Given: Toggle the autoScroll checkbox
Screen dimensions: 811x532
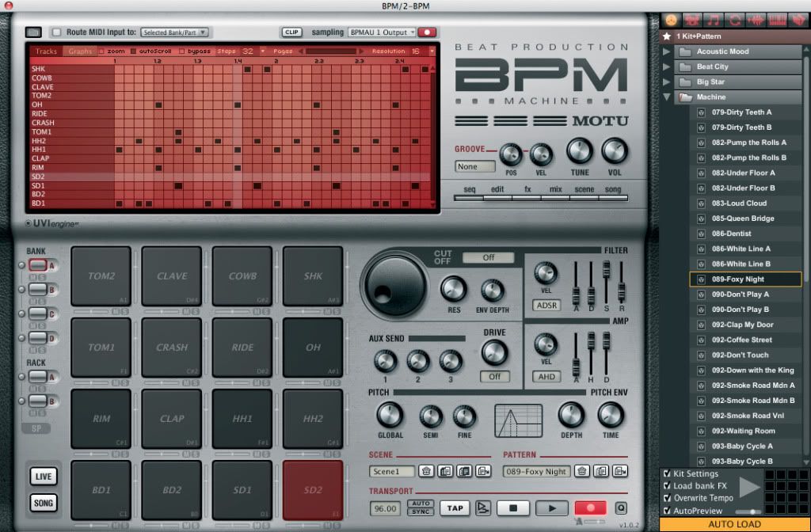Looking at the screenshot, I should pos(133,51).
